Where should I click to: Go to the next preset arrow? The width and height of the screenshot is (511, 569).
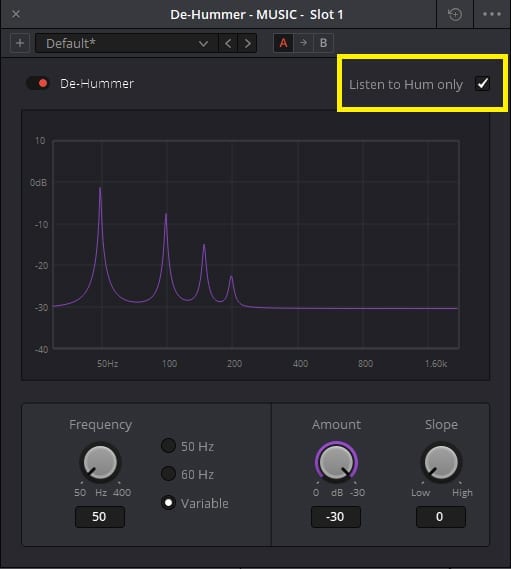[248, 44]
